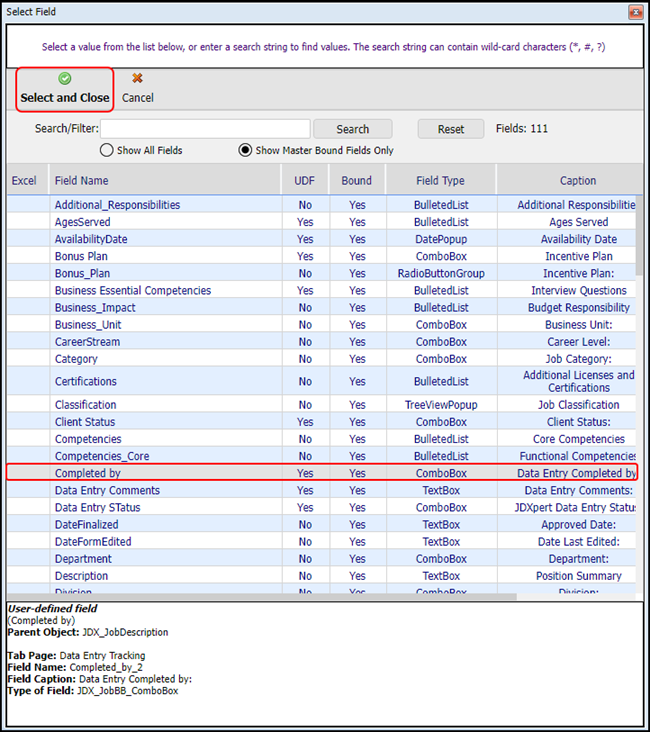Select the Business_Impact field row
650x732 pixels.
click(x=321, y=308)
